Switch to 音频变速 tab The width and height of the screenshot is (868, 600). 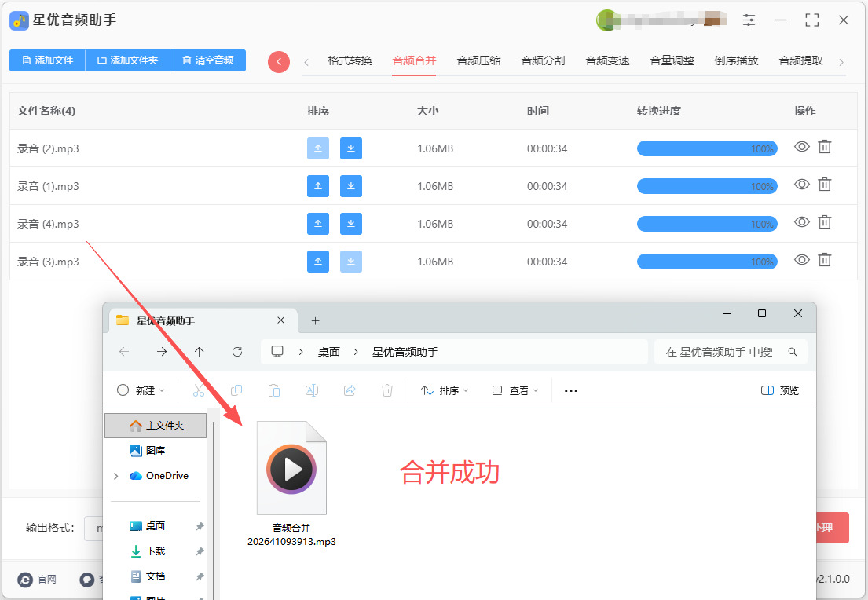pyautogui.click(x=608, y=61)
